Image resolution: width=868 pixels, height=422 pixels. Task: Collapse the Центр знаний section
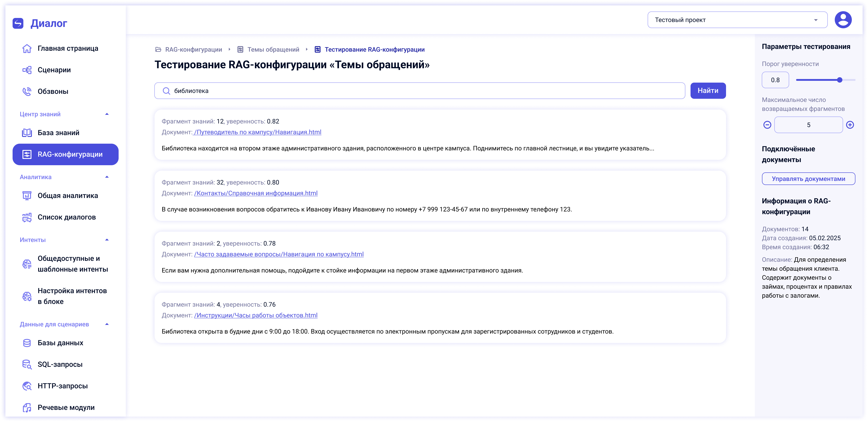tap(107, 114)
